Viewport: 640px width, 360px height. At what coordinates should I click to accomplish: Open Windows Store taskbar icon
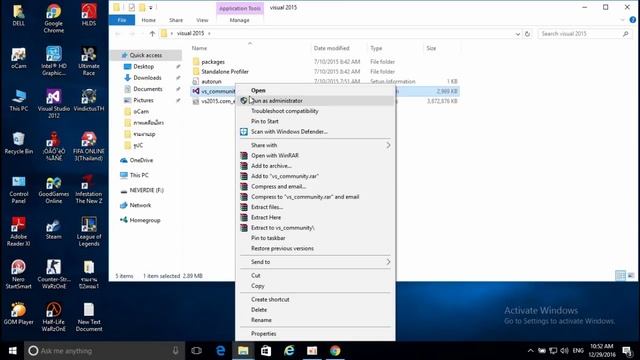tap(266, 351)
